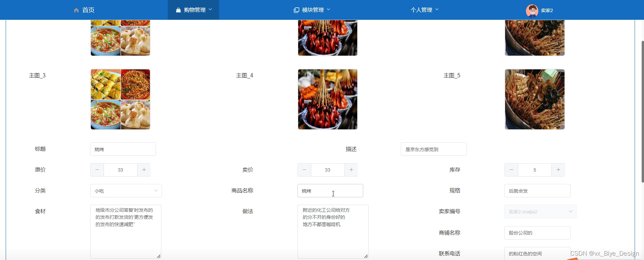Click the 商铺名称 input field
The height and width of the screenshot is (260, 644).
coord(537,233)
